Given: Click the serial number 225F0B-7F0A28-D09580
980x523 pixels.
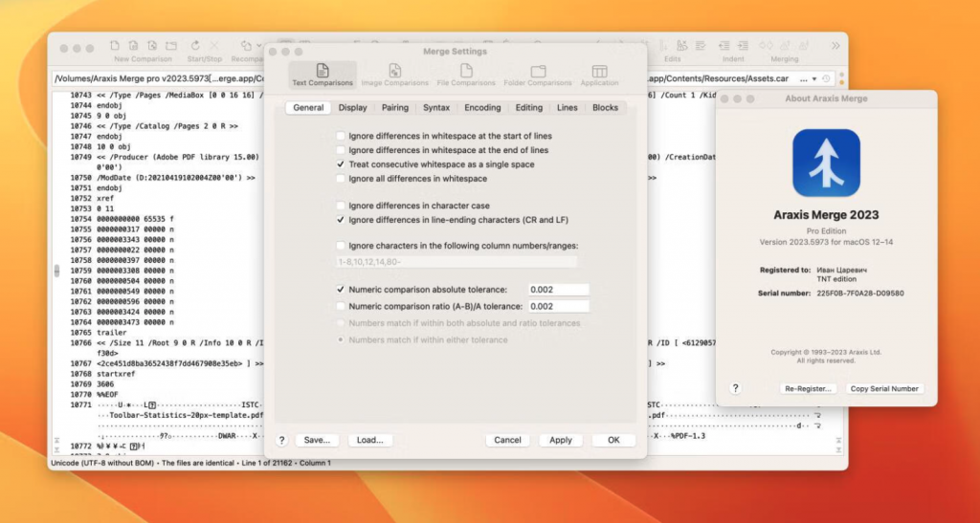Looking at the screenshot, I should point(860,293).
